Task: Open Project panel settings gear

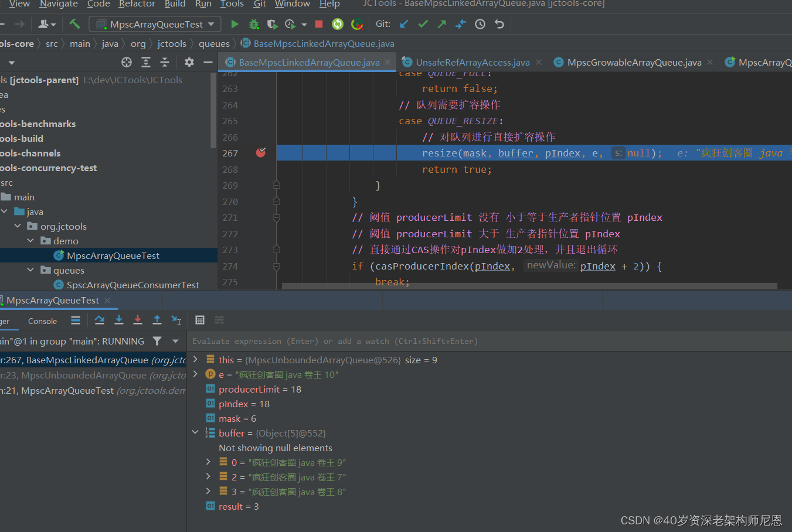Action: pos(189,62)
